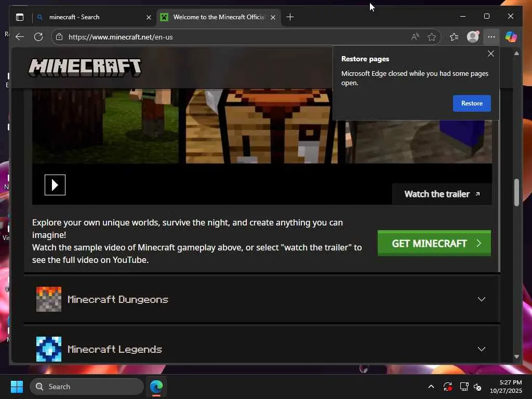
Task: Open the Edge profile avatar
Action: [x=473, y=37]
